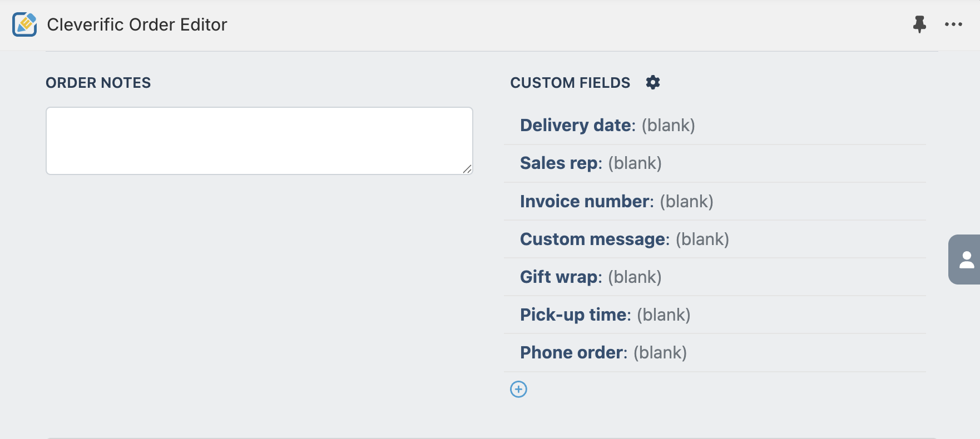
Task: Edit the Delivery date field
Action: [715, 126]
